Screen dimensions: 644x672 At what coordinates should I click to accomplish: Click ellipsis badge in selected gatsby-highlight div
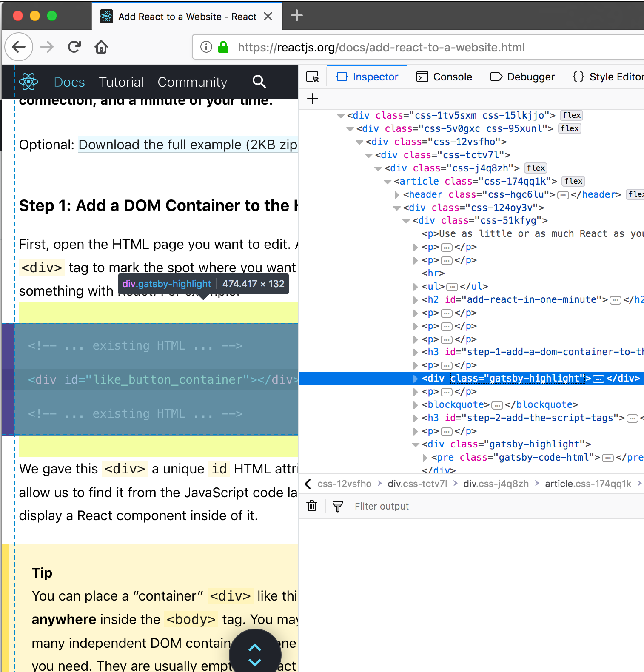click(x=598, y=379)
